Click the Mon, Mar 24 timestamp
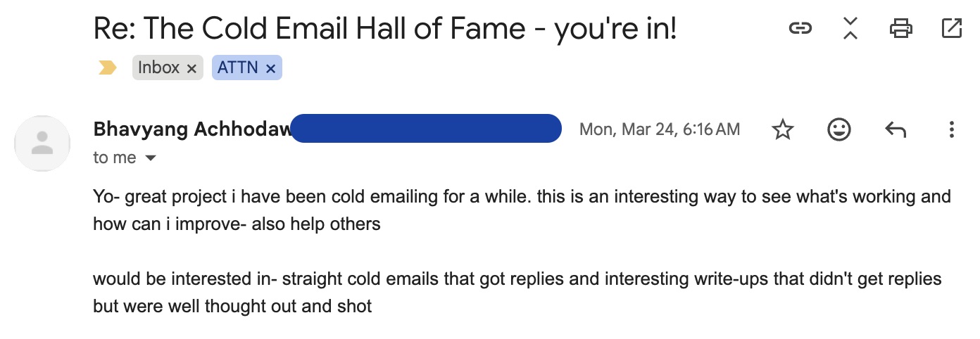 (x=659, y=129)
